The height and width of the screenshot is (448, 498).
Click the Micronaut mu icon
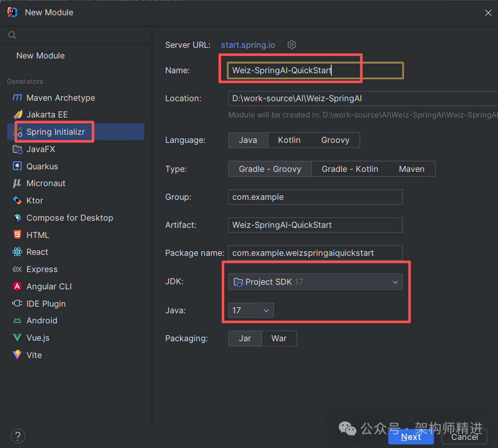pos(17,184)
